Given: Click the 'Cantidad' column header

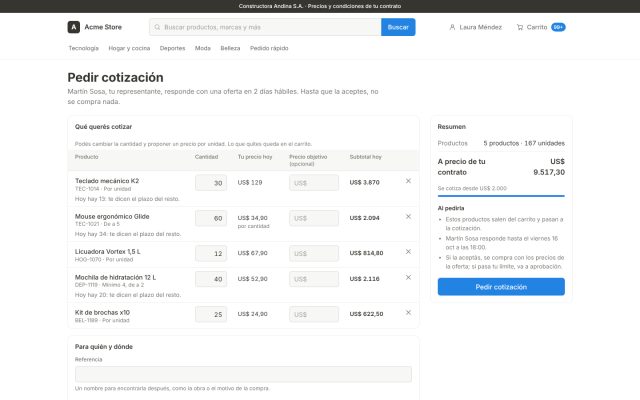Looking at the screenshot, I should click(207, 157).
